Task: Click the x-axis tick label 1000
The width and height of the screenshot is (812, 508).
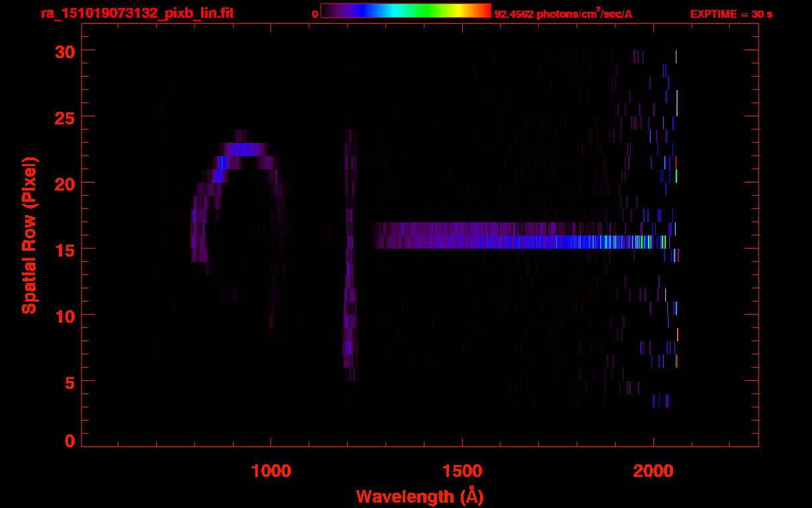Action: pos(271,470)
